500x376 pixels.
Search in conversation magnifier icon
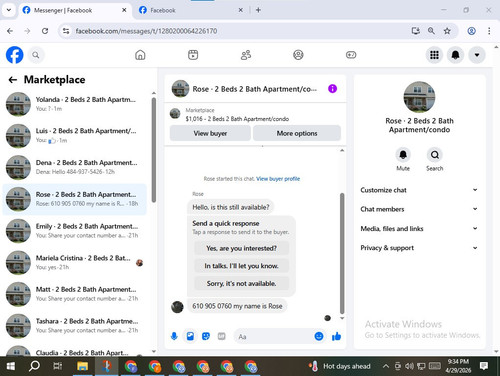click(x=435, y=155)
